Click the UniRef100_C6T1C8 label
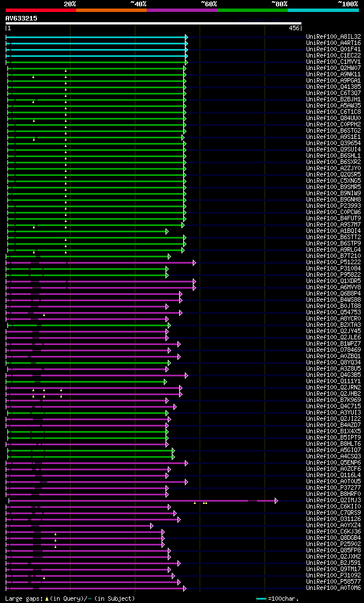Image resolution: width=364 pixels, height=603 pixels. (x=333, y=112)
